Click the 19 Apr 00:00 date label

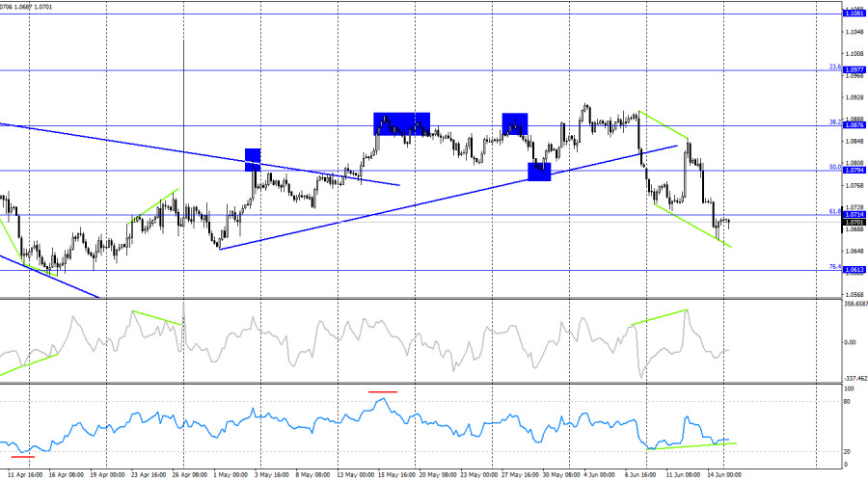click(x=107, y=475)
